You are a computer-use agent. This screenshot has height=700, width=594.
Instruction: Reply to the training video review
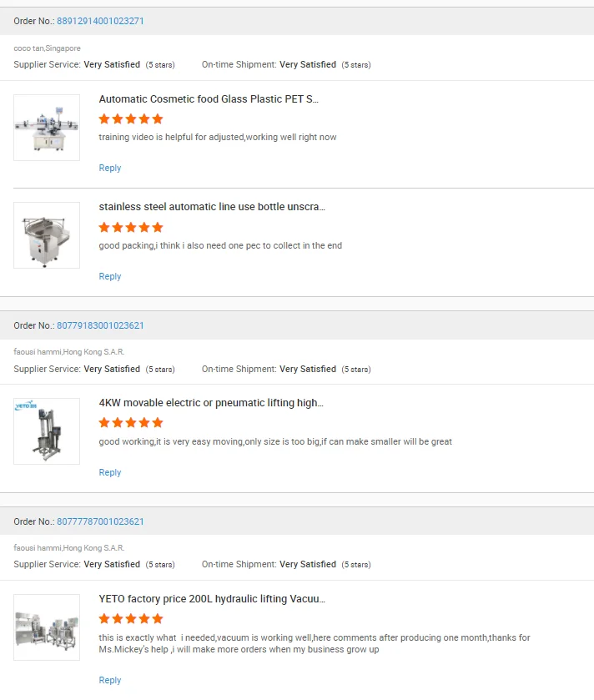[x=110, y=168]
